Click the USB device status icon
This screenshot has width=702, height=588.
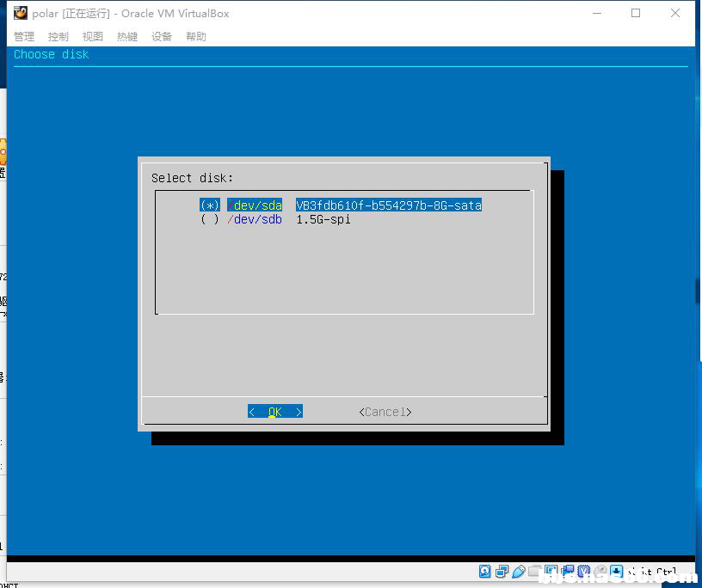click(x=519, y=571)
